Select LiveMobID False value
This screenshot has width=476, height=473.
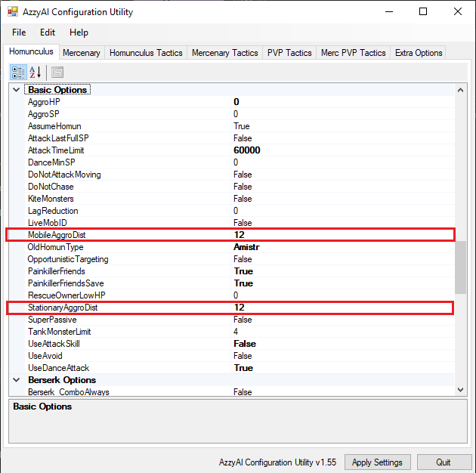[342, 223]
